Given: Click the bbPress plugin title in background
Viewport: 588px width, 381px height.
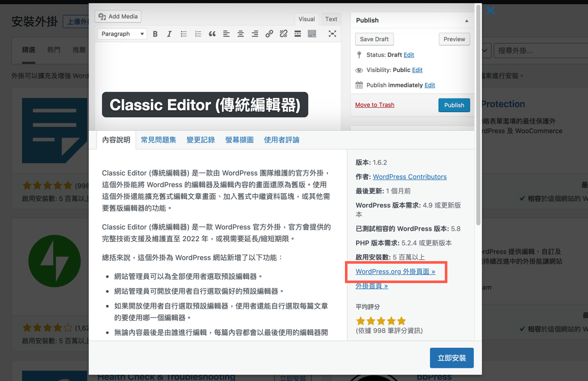Looking at the screenshot, I should click(x=434, y=376).
